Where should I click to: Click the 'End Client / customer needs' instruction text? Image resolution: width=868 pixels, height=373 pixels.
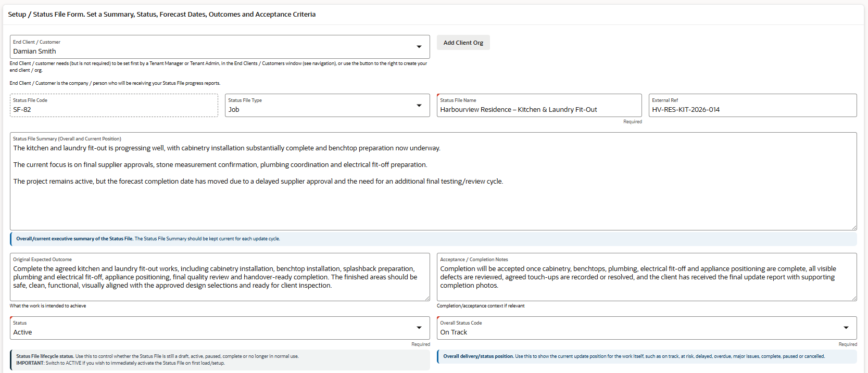[x=218, y=67]
